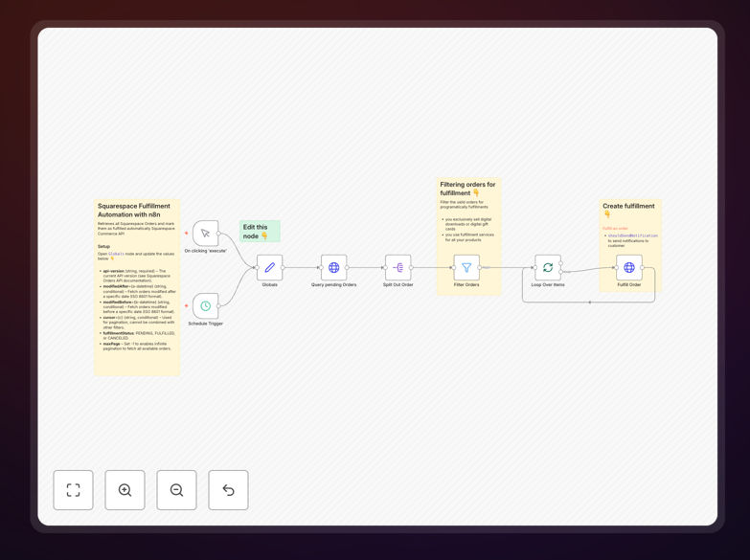750x560 pixels.
Task: Open the Fulfill Order globe node
Action: [629, 267]
